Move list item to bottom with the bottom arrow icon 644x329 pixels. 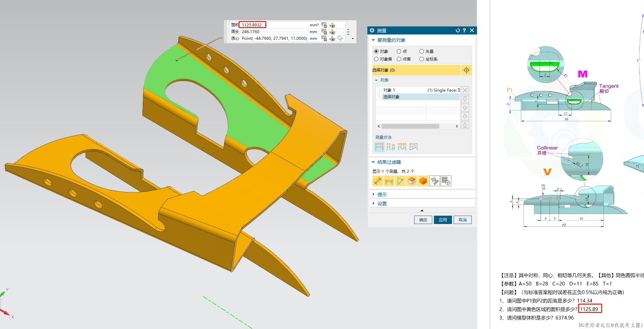pos(465,125)
